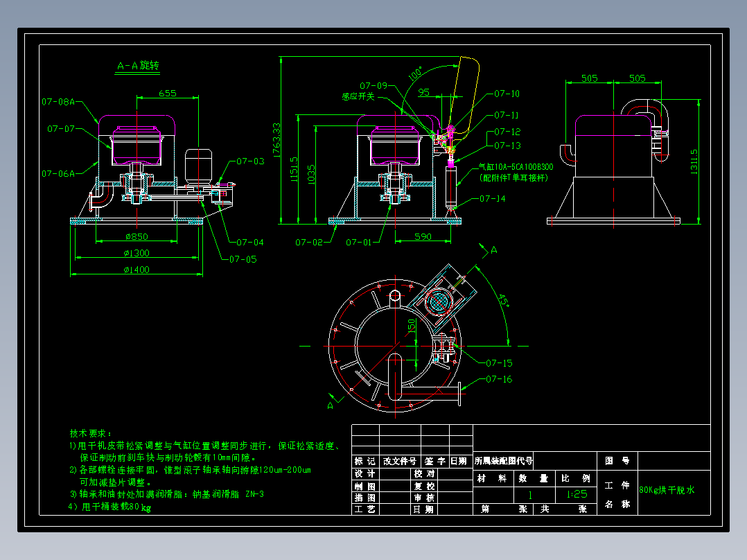This screenshot has height=560, width=747.
Task: Select the 'A-A旋转' section view title
Action: 138,65
